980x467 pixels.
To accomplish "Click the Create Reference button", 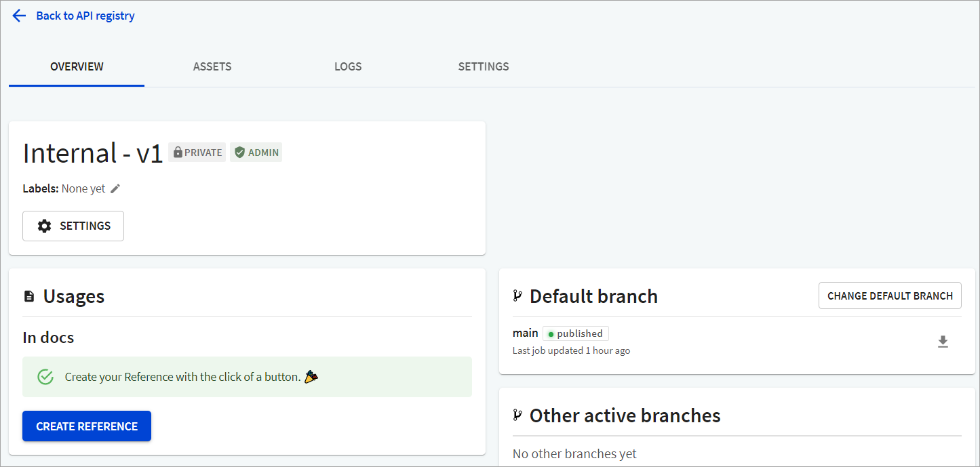I will 87,426.
